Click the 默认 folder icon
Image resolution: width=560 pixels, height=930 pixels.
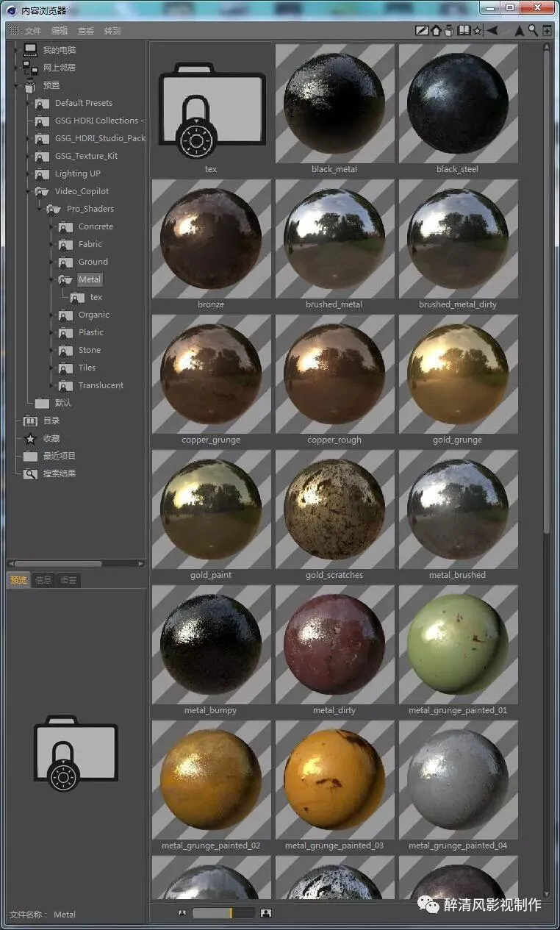pos(42,403)
